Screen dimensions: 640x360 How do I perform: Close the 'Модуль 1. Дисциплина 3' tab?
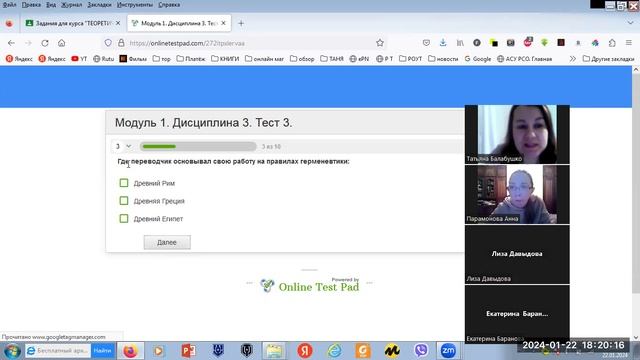pos(223,23)
